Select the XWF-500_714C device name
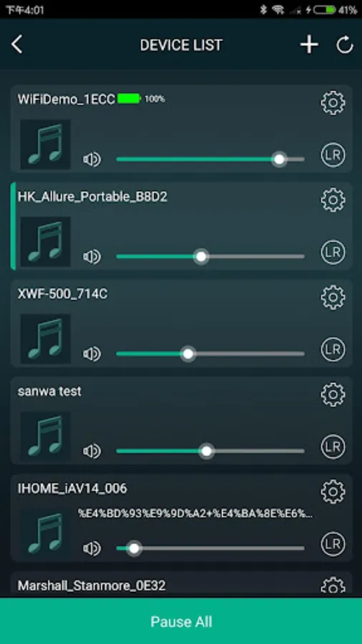This screenshot has height=644, width=362. (63, 295)
